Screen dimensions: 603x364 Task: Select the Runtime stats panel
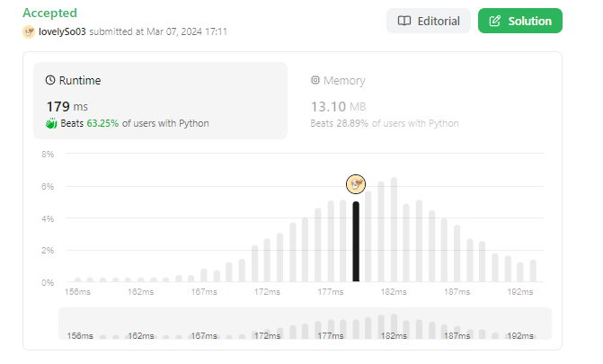coord(160,101)
